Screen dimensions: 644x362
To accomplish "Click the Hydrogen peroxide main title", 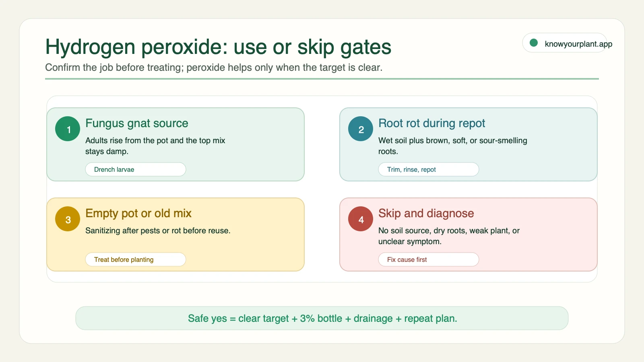I will tap(218, 47).
